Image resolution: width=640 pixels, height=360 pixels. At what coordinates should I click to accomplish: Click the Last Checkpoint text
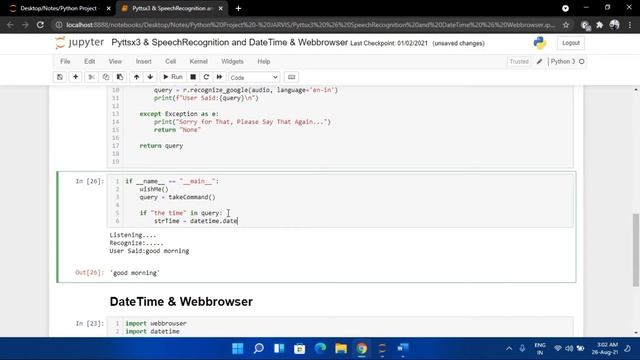(x=389, y=43)
